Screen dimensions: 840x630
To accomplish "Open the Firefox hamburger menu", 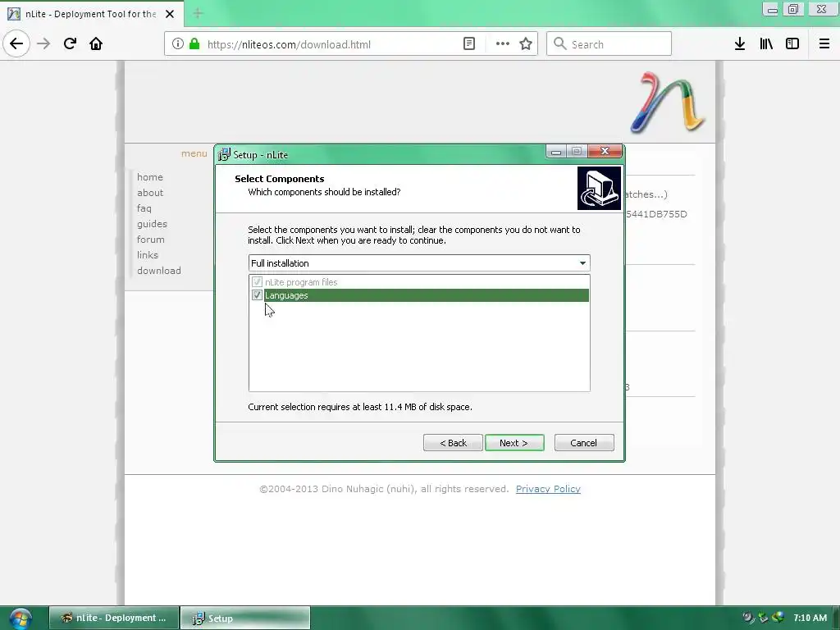I will (x=824, y=44).
